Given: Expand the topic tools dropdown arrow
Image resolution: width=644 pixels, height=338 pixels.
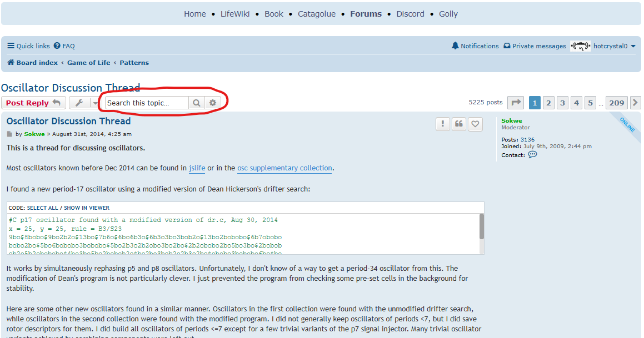Looking at the screenshot, I should 95,103.
